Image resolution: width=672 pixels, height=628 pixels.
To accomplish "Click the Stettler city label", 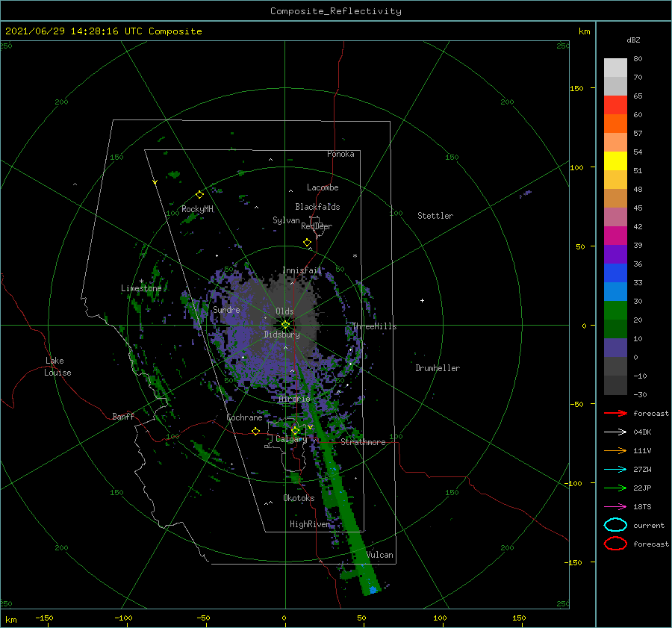I will pos(435,216).
